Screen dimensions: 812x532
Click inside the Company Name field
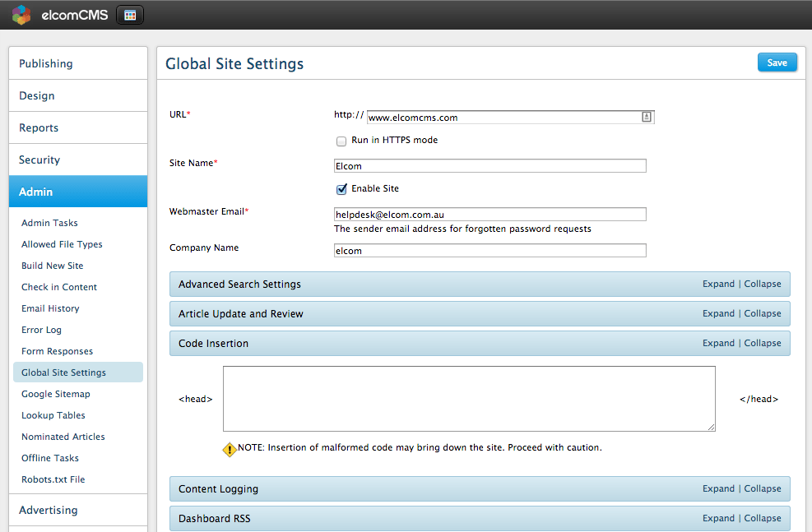[490, 250]
